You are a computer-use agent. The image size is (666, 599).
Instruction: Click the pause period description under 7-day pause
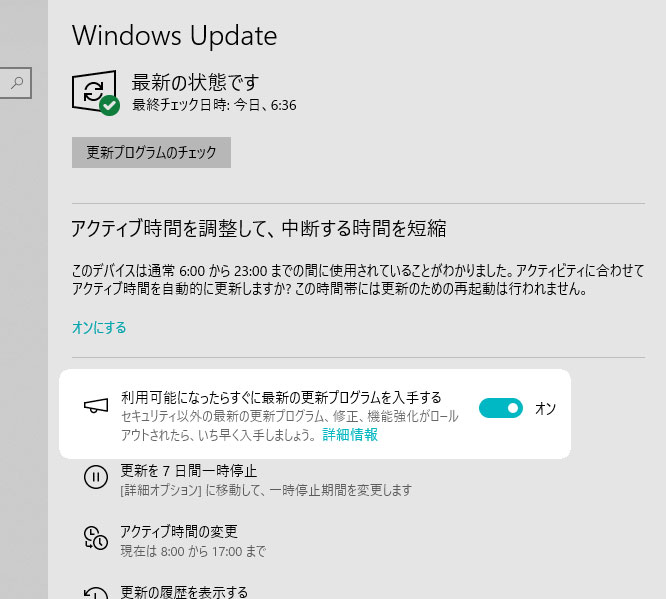tap(266, 490)
